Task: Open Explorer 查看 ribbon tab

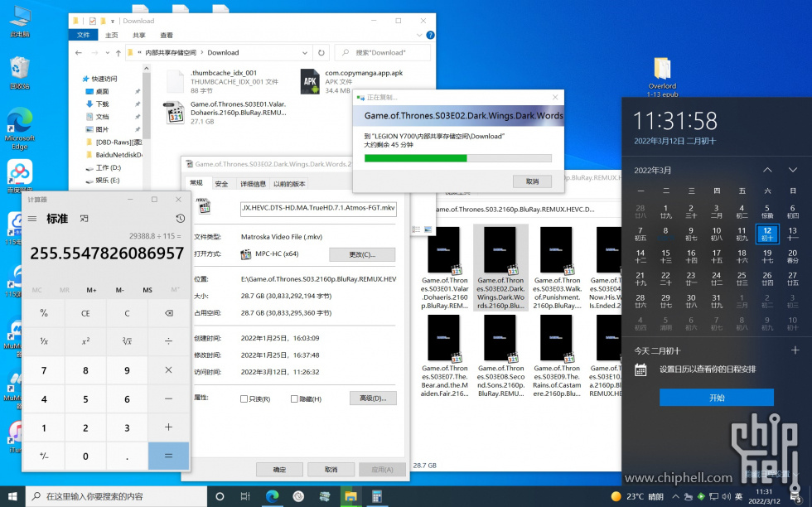Action: pos(167,36)
